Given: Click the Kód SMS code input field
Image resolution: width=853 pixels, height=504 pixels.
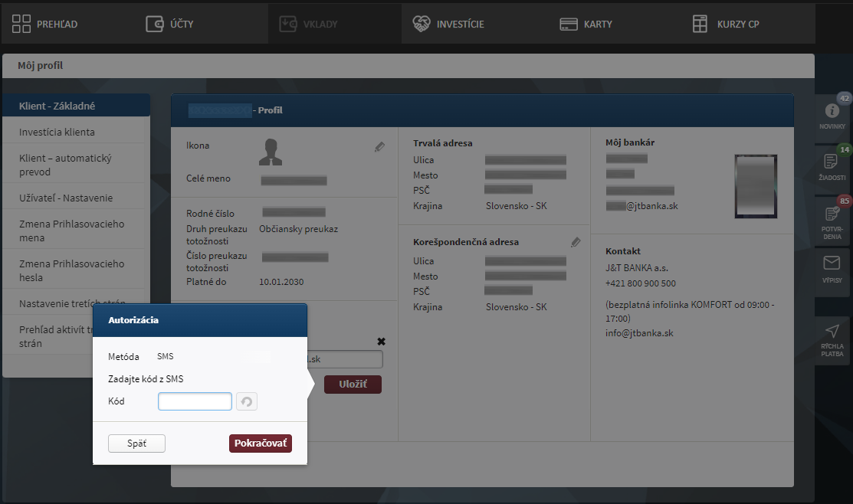Looking at the screenshot, I should point(195,401).
